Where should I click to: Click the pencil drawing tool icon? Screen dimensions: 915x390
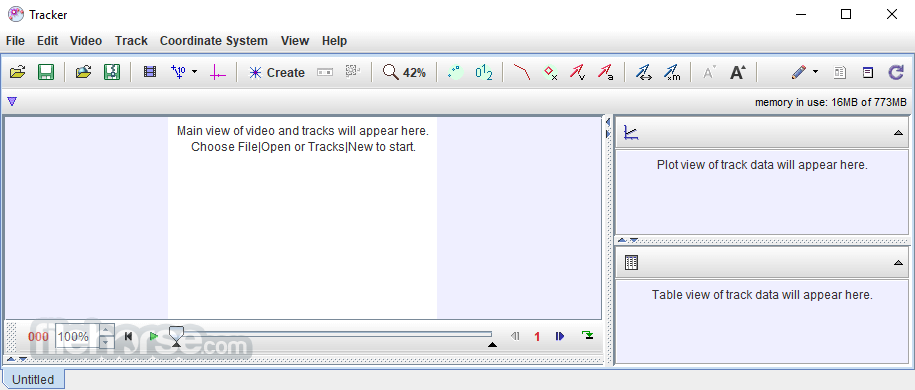pos(798,72)
